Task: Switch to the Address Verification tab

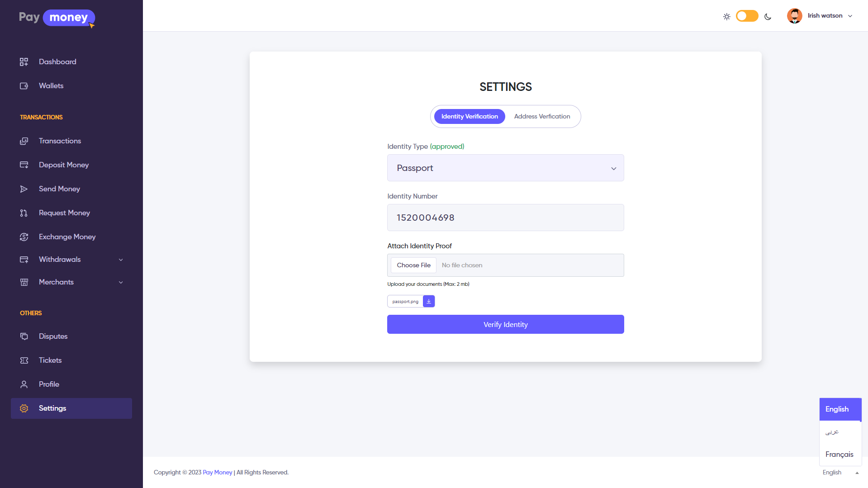Action: [x=542, y=117]
